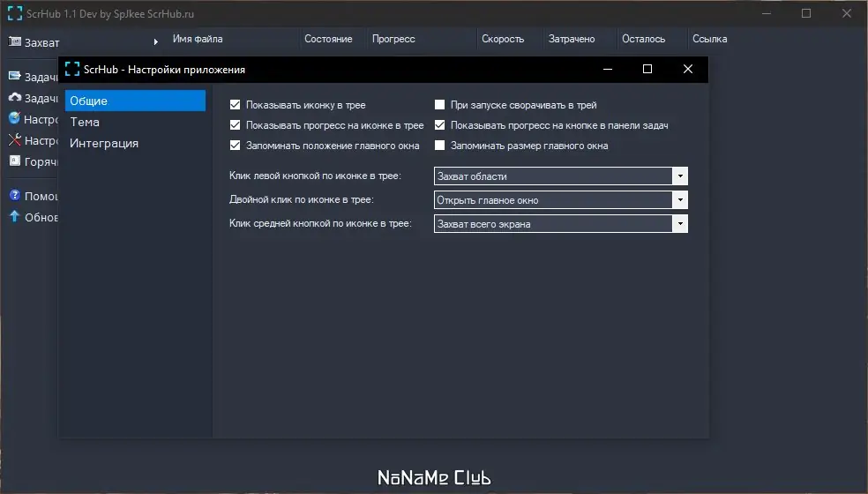Expand the Захват submenu arrow

[x=155, y=41]
